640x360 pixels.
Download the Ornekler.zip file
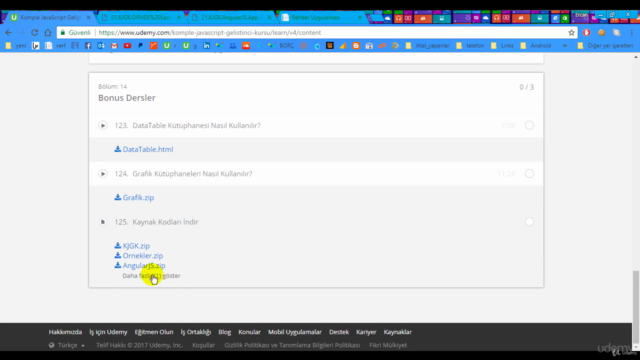coord(143,256)
